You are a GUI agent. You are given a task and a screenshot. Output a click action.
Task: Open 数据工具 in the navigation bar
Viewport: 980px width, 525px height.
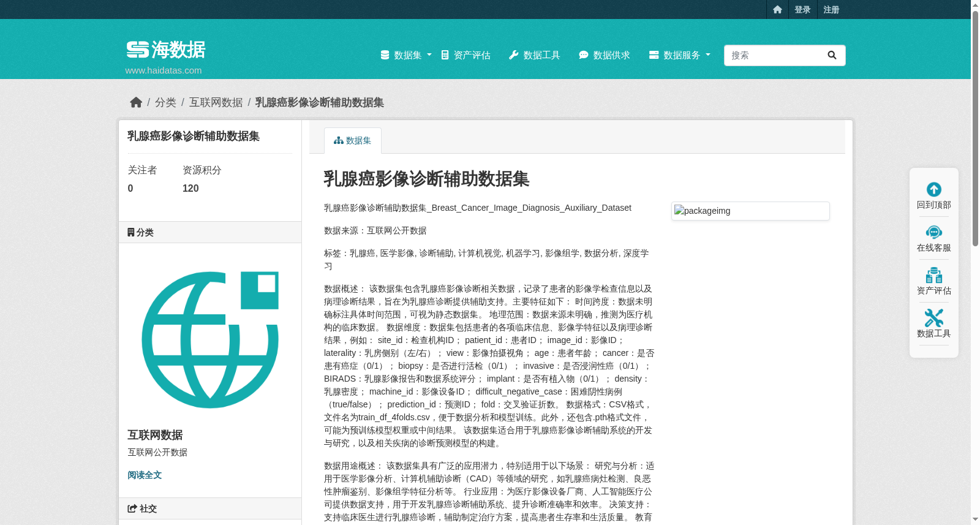click(535, 55)
